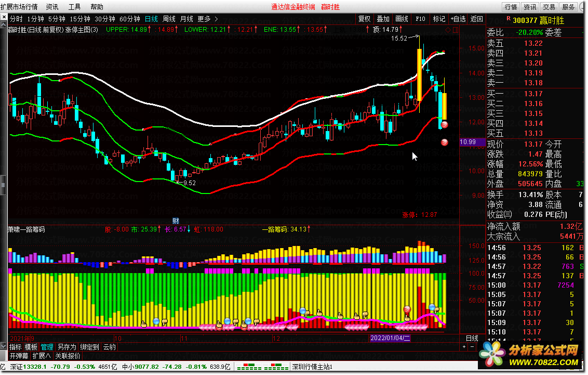This screenshot has height=375, width=588.
Task: Switch to 30分钟 period tab
Action: coord(104,19)
